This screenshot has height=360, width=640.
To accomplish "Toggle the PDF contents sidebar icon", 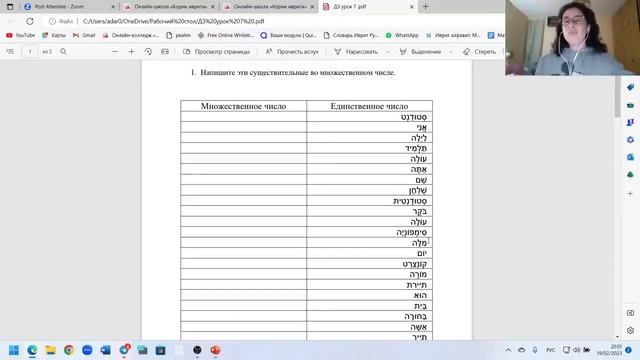I will point(10,51).
